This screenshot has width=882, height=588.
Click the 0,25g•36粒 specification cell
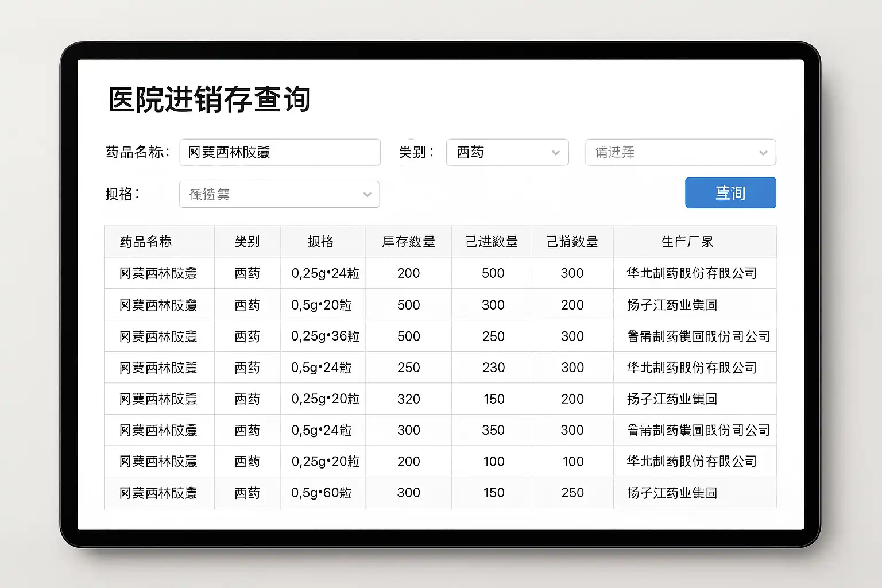(325, 336)
